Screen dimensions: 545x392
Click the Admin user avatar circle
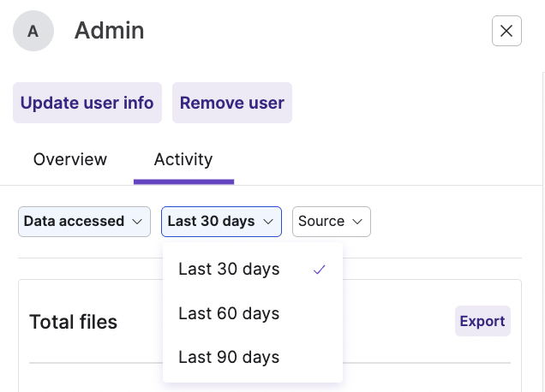click(33, 32)
